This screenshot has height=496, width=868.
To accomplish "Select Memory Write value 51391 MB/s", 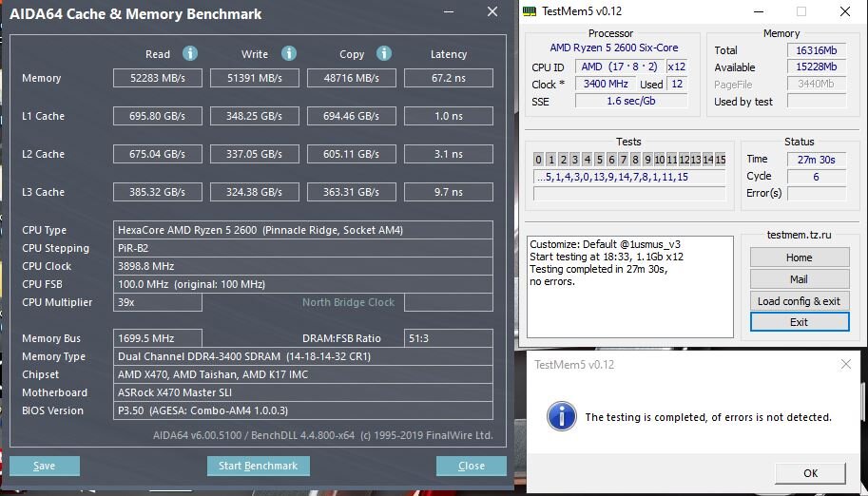I will (255, 78).
